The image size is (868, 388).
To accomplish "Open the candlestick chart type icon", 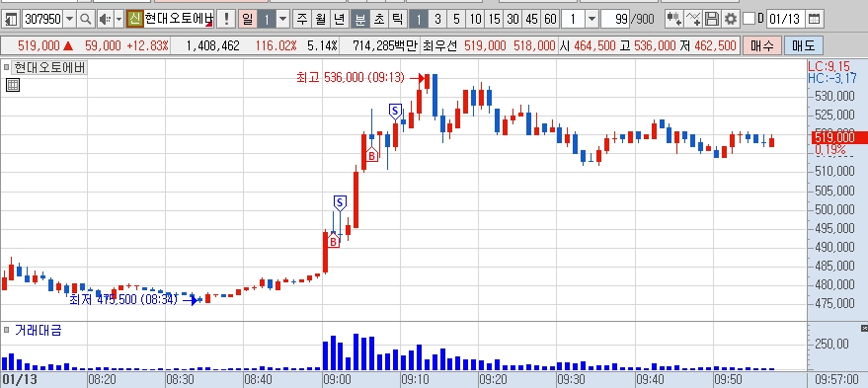I will click(x=673, y=20).
